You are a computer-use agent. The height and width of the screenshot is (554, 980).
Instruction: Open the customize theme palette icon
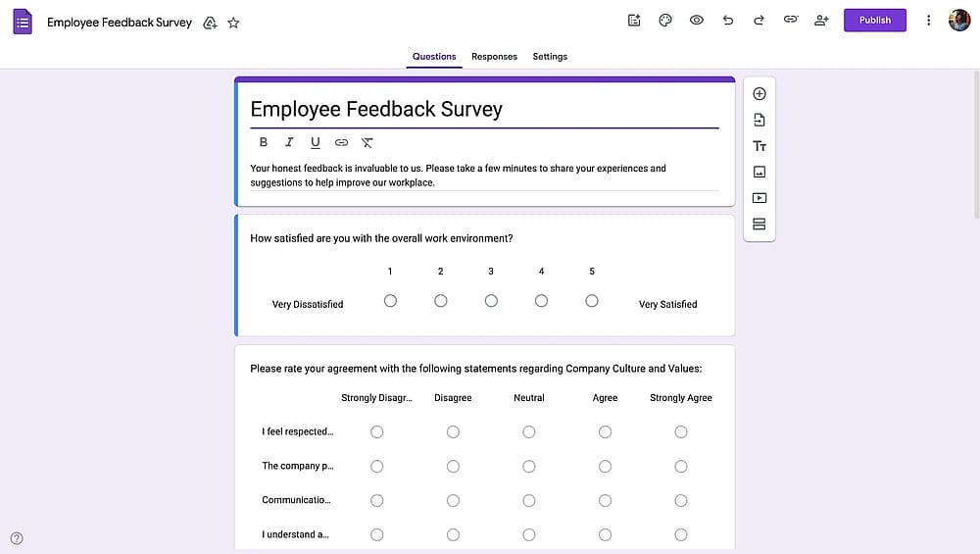(x=665, y=20)
